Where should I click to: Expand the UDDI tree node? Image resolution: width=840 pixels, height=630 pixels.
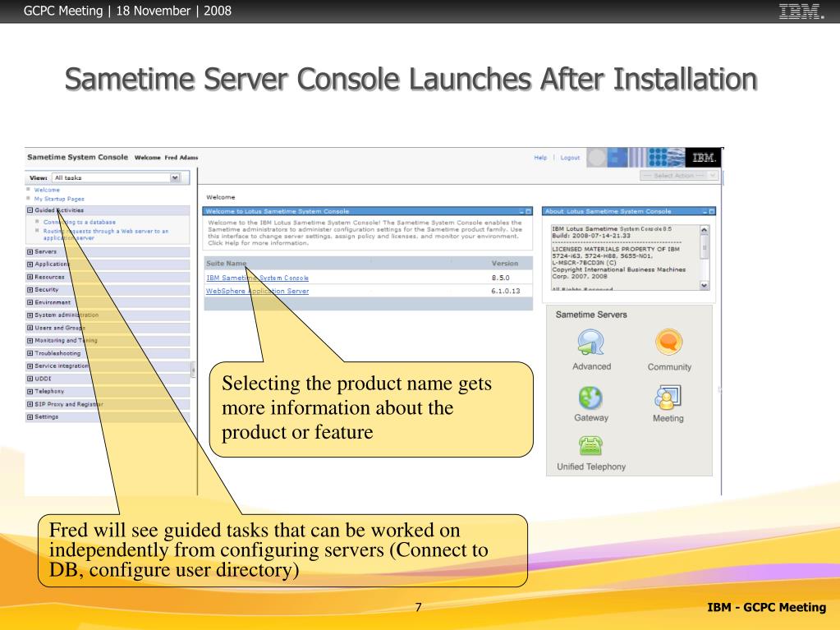[30, 379]
